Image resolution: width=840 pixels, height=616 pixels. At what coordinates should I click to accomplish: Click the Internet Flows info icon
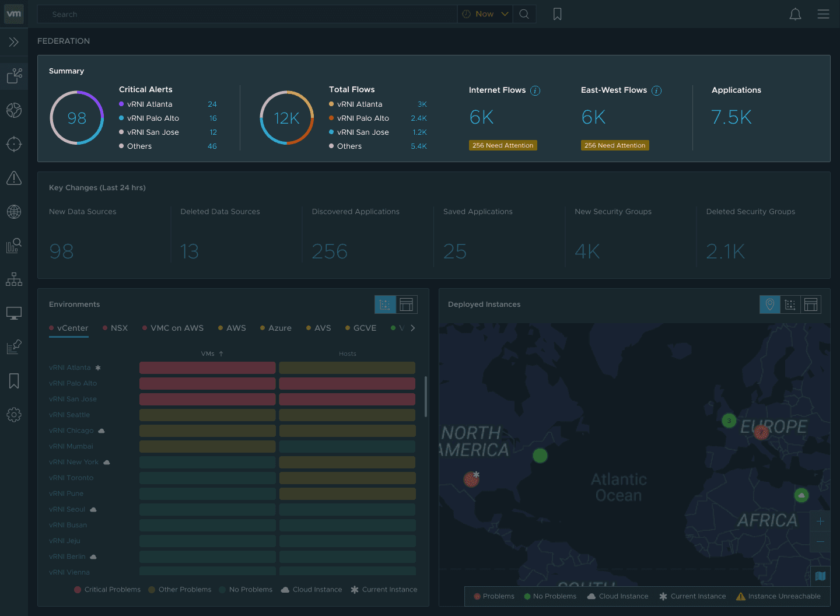point(535,90)
